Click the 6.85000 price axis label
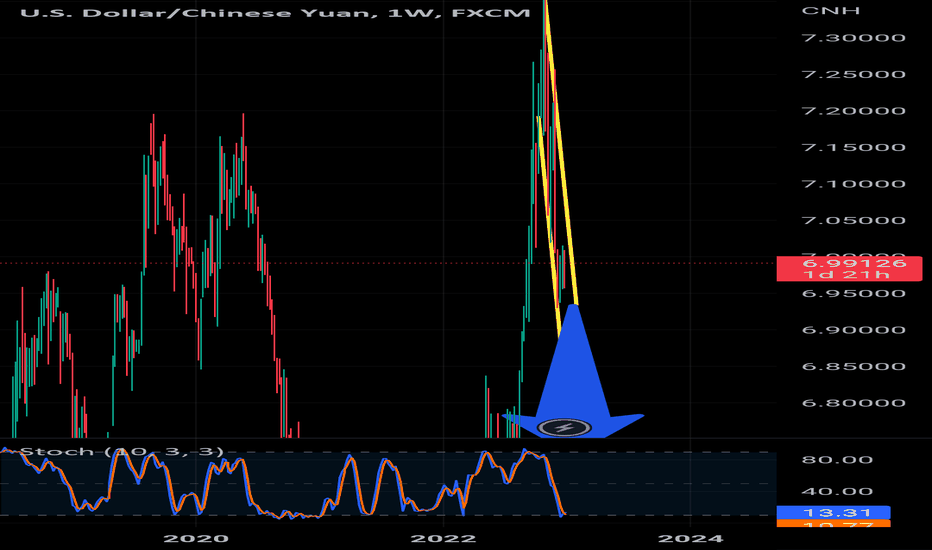Image resolution: width=932 pixels, height=550 pixels. coord(854,366)
